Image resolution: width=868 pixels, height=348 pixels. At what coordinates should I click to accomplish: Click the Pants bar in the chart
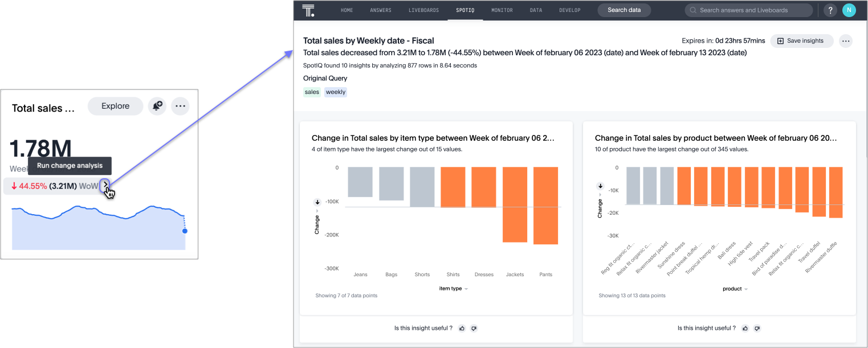(545, 206)
